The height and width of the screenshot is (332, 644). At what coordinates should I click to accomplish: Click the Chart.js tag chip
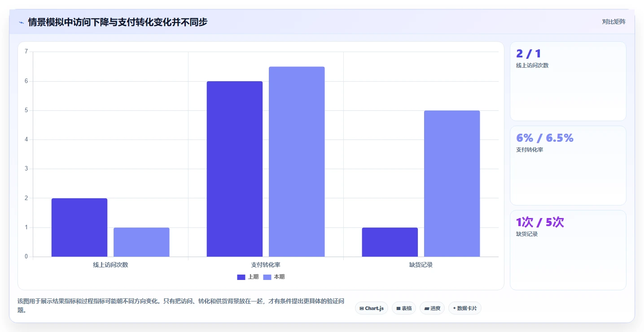tap(372, 308)
